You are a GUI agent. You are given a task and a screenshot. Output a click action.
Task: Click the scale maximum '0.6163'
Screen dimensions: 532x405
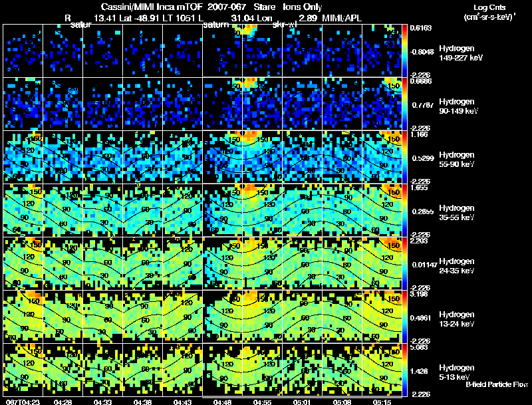click(421, 28)
